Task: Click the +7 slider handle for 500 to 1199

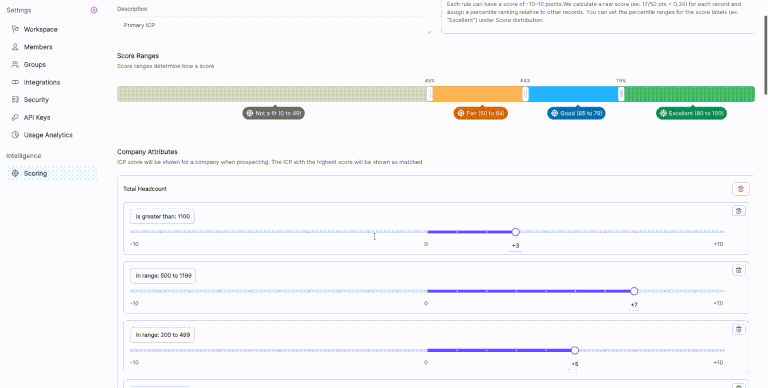Action: click(634, 291)
